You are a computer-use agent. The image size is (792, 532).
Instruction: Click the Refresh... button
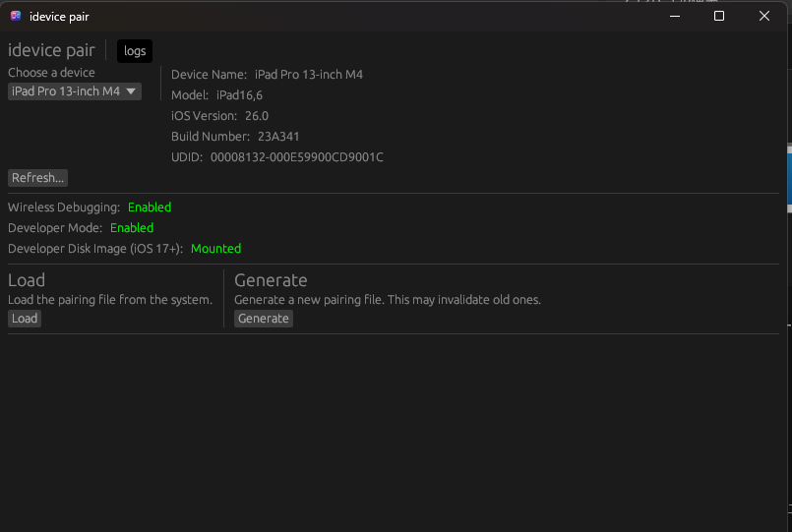pyautogui.click(x=38, y=178)
